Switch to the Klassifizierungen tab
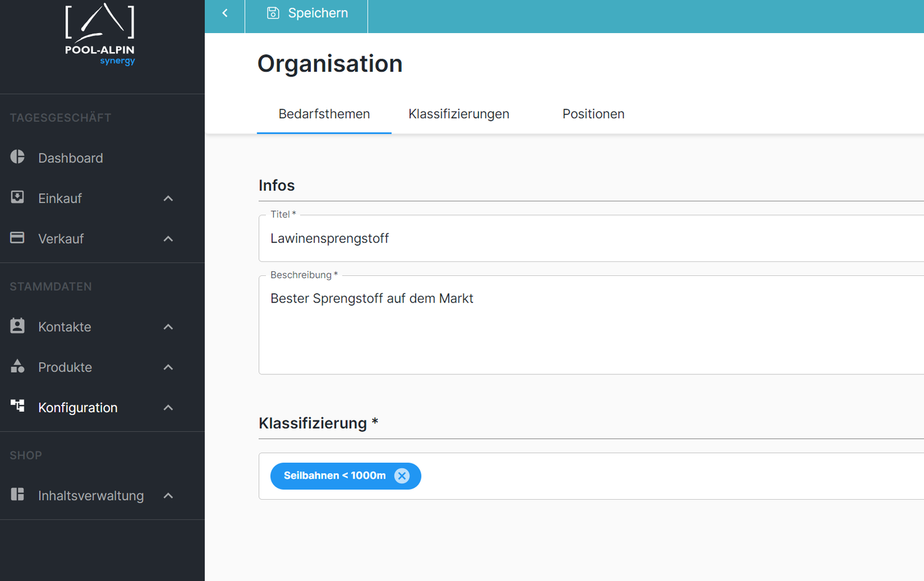Screen dimensions: 924x581 [x=459, y=114]
